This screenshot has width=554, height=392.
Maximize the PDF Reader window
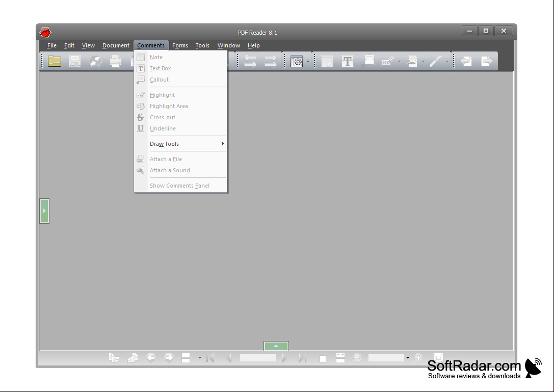[x=486, y=31]
